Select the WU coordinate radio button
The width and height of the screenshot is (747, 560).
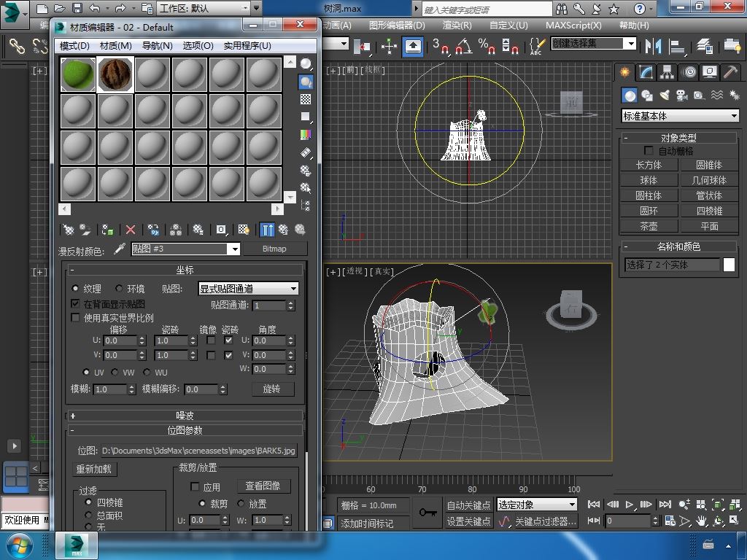pyautogui.click(x=147, y=372)
